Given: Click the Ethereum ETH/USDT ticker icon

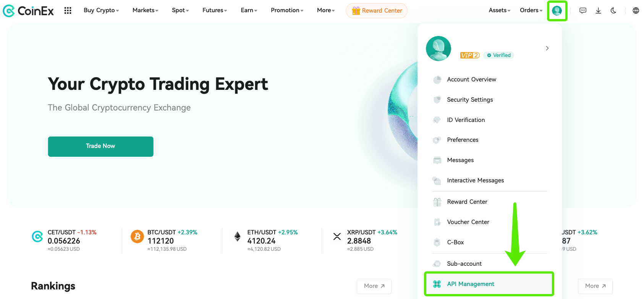Looking at the screenshot, I should (x=237, y=237).
